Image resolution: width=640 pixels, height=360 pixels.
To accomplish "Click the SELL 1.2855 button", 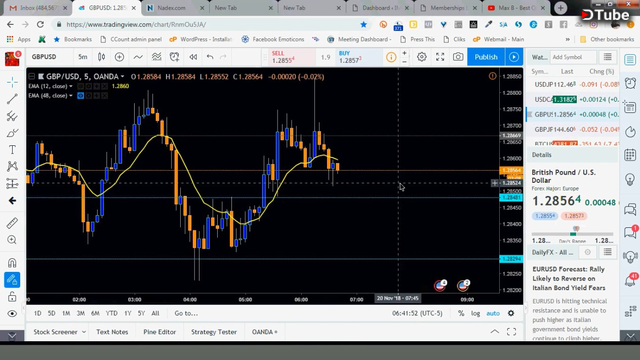I will click(291, 57).
